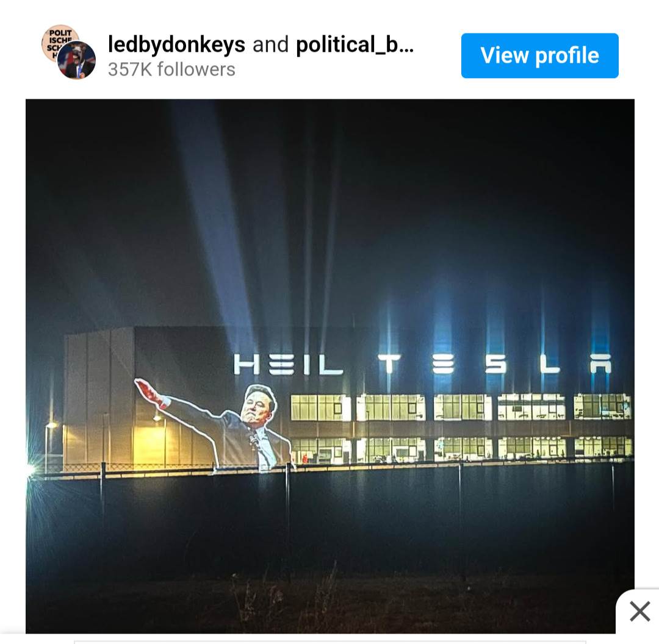Open the ledbydonkeys donkey avatar
Image resolution: width=659 pixels, height=644 pixels.
tap(76, 60)
